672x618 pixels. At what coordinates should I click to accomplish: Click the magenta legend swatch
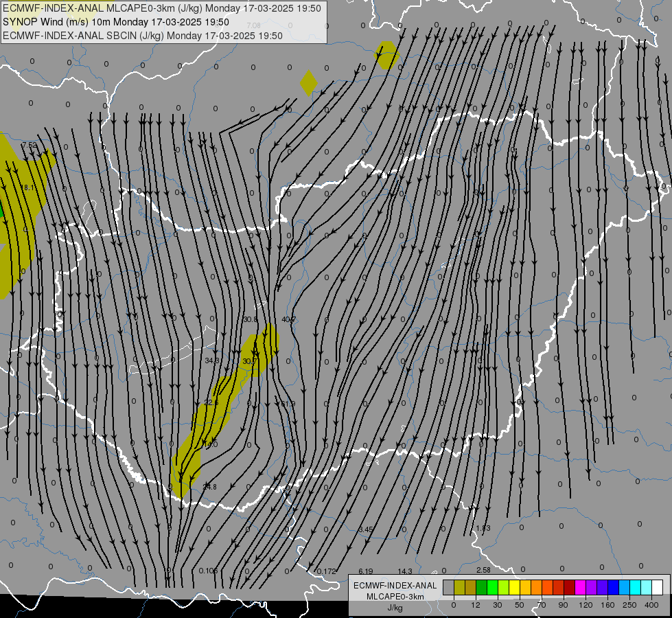click(x=580, y=587)
